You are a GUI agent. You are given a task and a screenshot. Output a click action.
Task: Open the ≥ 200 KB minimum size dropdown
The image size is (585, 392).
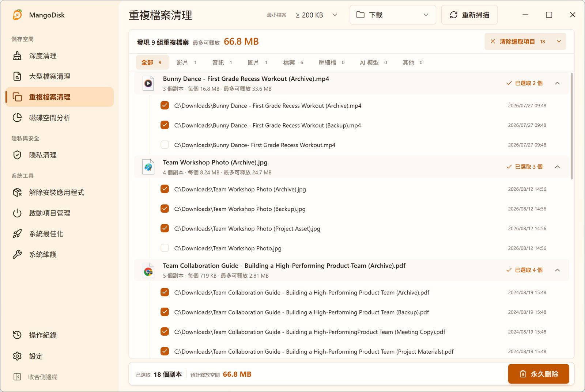[317, 15]
